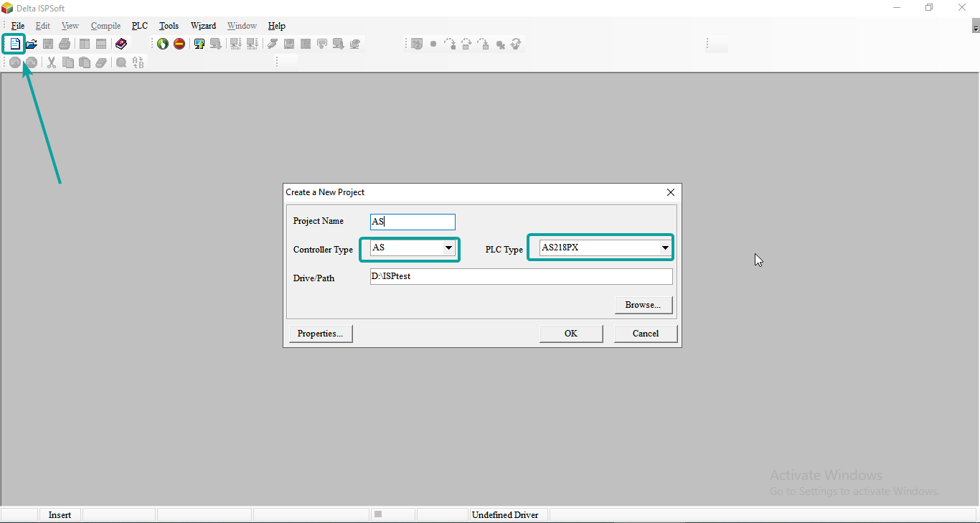The height and width of the screenshot is (523, 980).
Task: Click the Open Project folder icon
Action: coord(32,44)
